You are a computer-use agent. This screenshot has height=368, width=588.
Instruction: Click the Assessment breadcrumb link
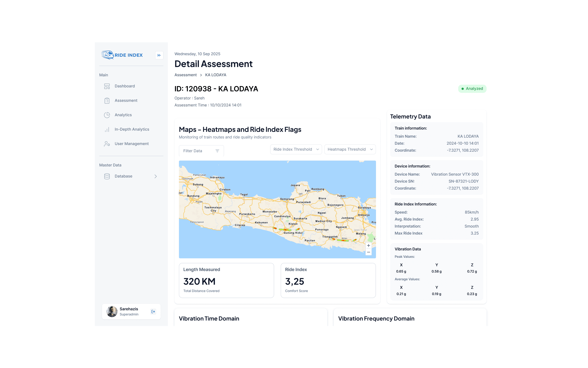click(x=185, y=75)
